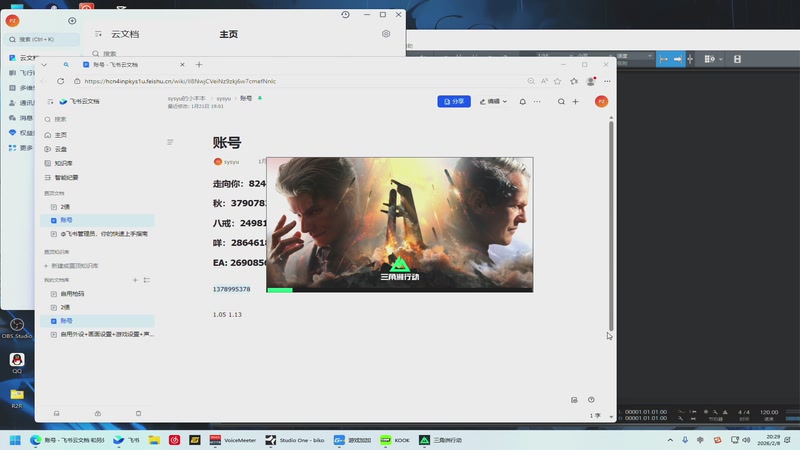Open 知识库 in docs sidebar
This screenshot has width=800, height=450.
tap(58, 163)
